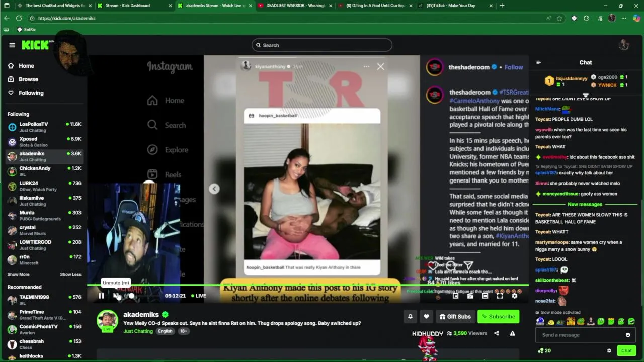The height and width of the screenshot is (362, 644).
Task: Open Home in the sidebar
Action: (x=21, y=66)
